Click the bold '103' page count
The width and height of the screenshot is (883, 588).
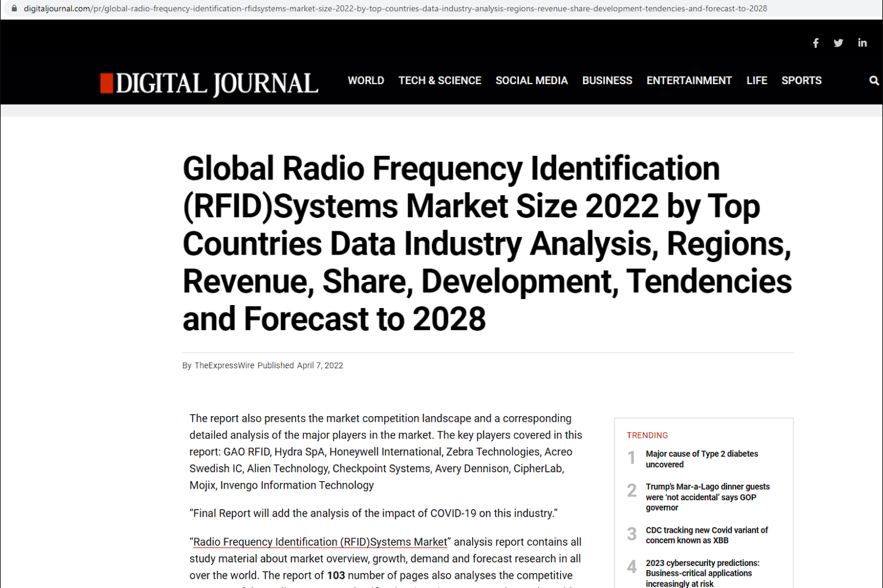pyautogui.click(x=336, y=575)
